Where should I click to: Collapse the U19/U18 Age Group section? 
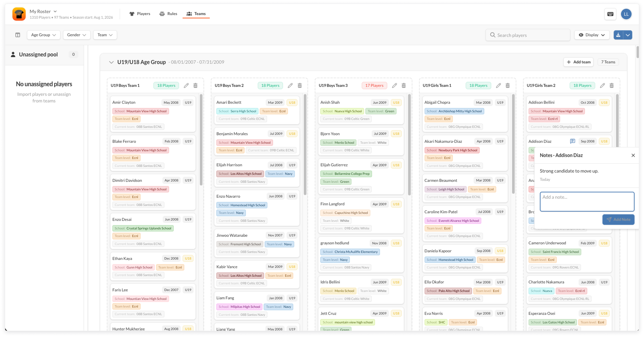pos(111,62)
